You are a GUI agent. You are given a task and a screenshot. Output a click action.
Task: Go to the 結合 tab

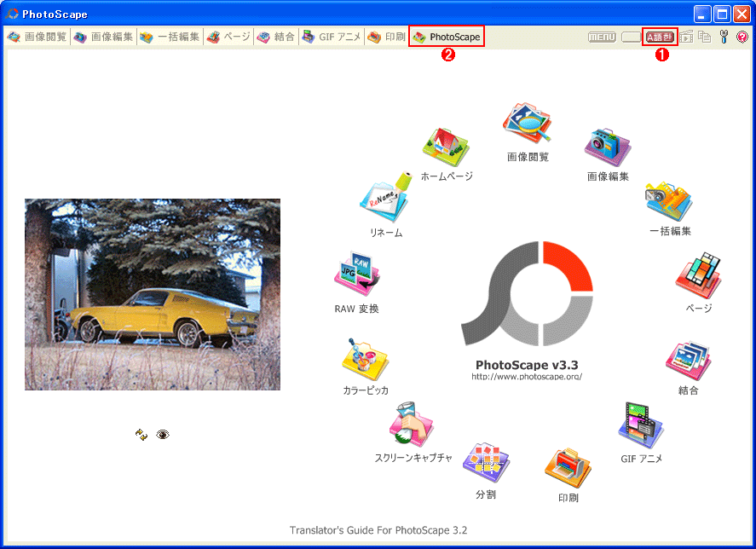coord(276,37)
